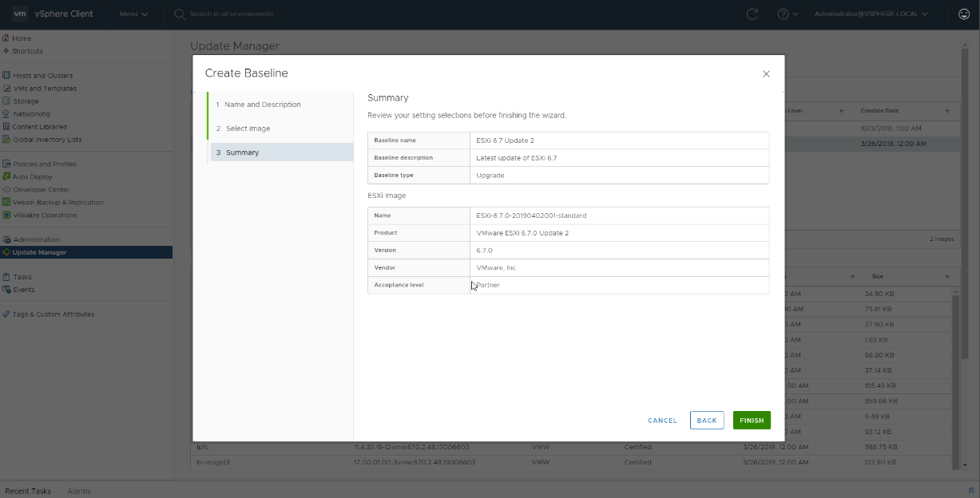Open the Veeam Backup & Replication icon
The image size is (980, 498).
(x=6, y=202)
